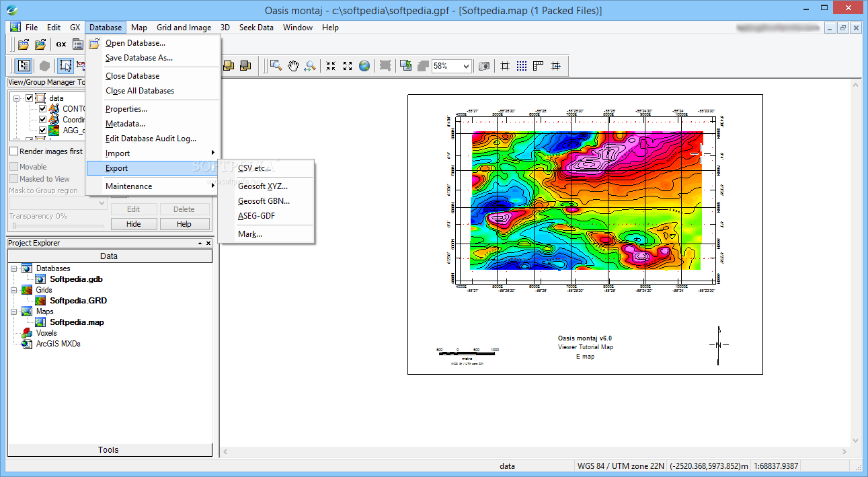Click the grid with blue arrow icon
This screenshot has width=868, height=477.
click(x=556, y=65)
